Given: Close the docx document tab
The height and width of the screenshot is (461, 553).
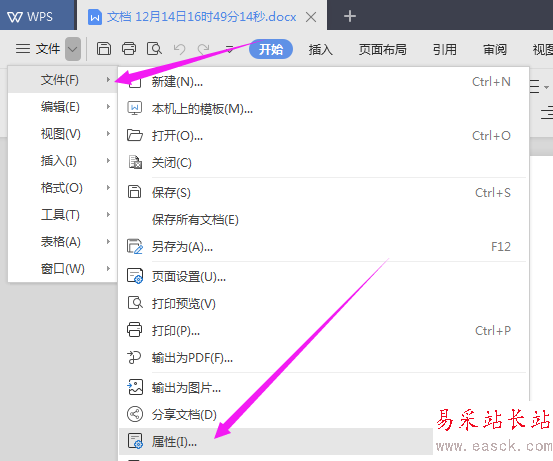Looking at the screenshot, I should tap(311, 17).
